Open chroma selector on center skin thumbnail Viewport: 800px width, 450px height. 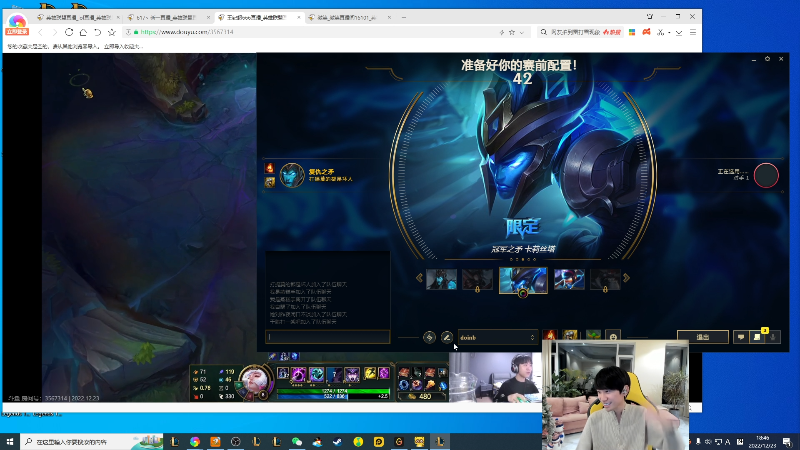point(523,293)
